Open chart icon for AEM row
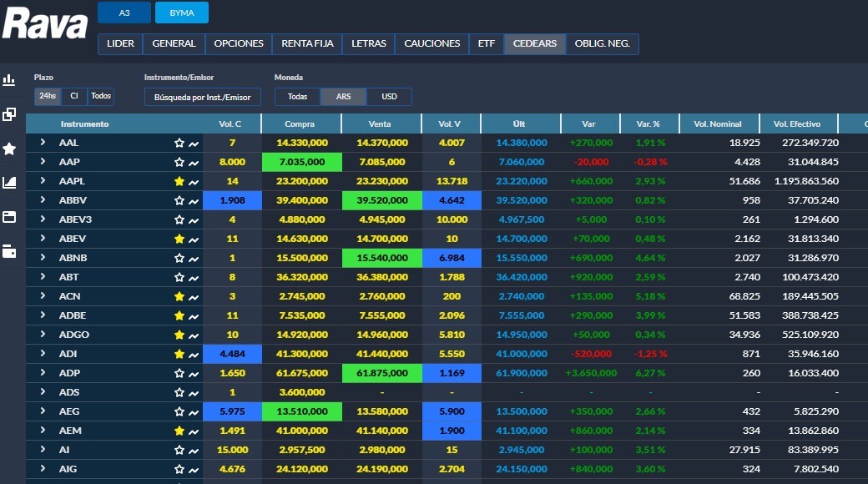868x484 pixels. 193,431
